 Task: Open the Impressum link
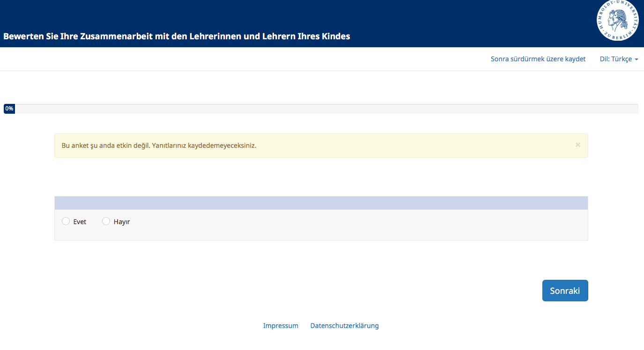(281, 326)
